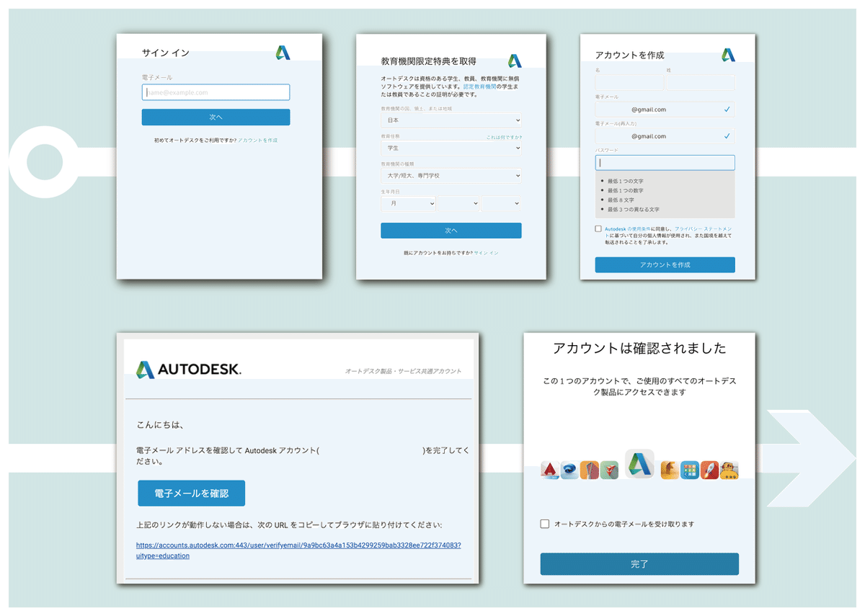865x616 pixels.
Task: Click the アカウントは確認されました heading
Action: click(x=639, y=349)
